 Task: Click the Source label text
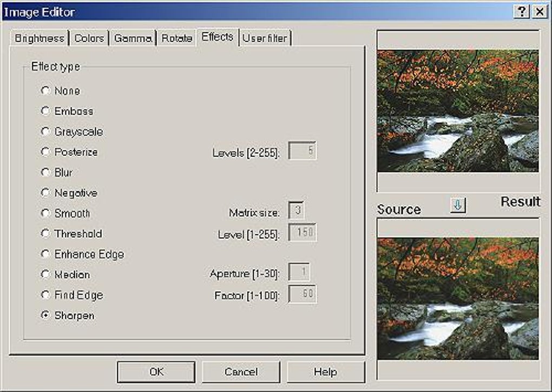399,210
